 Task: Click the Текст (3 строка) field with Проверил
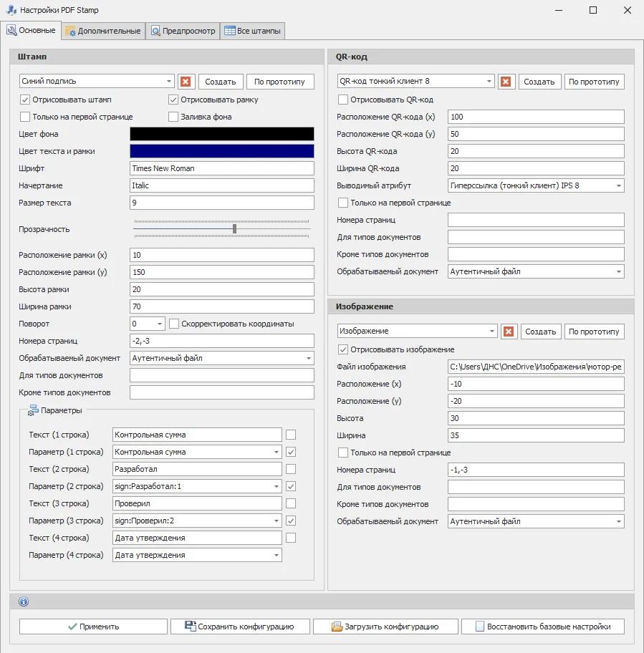(x=197, y=503)
